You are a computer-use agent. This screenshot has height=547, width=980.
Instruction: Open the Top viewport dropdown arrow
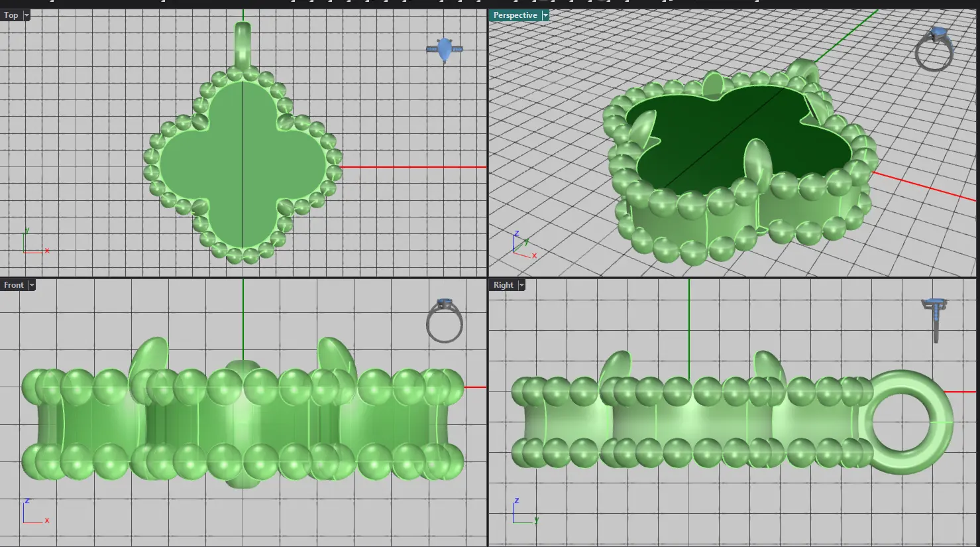(27, 15)
